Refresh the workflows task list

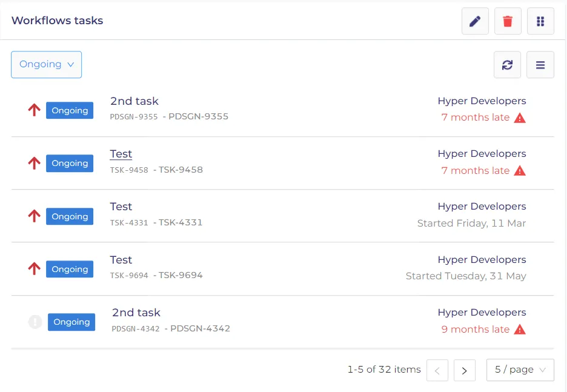pyautogui.click(x=508, y=65)
